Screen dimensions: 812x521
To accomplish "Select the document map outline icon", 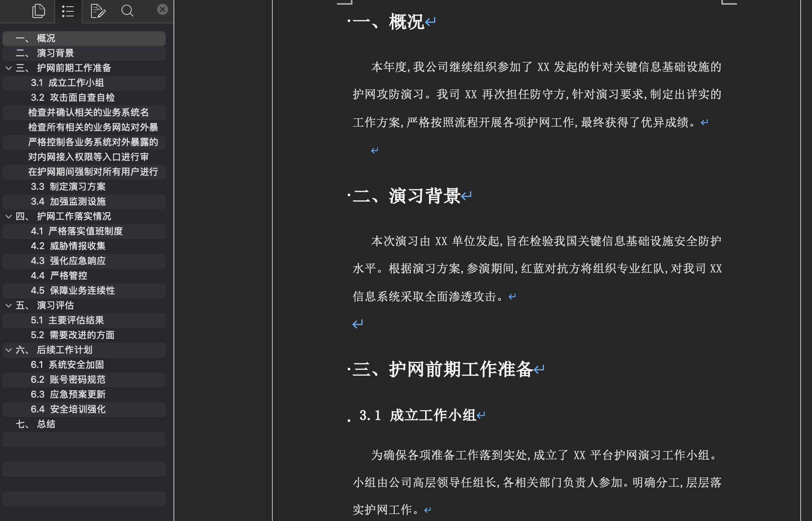I will click(68, 11).
